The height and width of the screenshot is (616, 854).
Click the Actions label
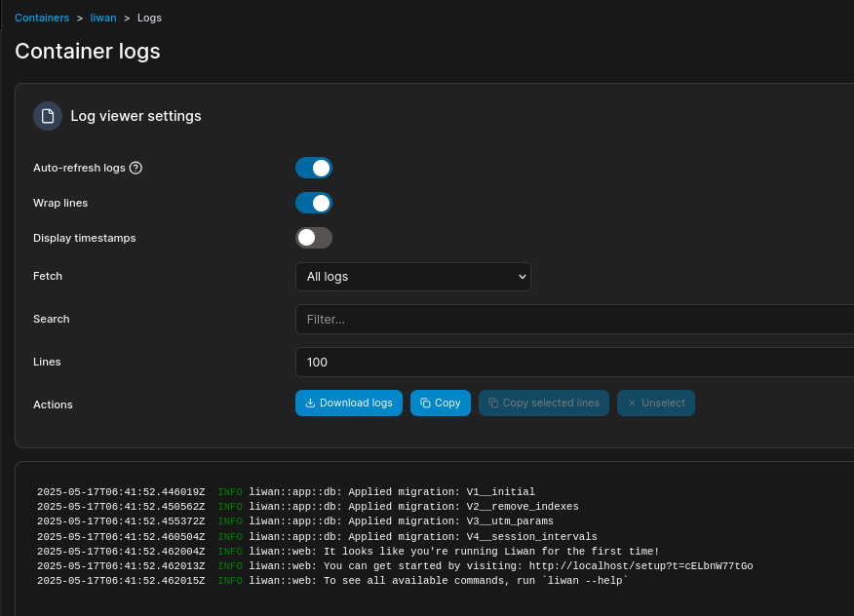[53, 404]
